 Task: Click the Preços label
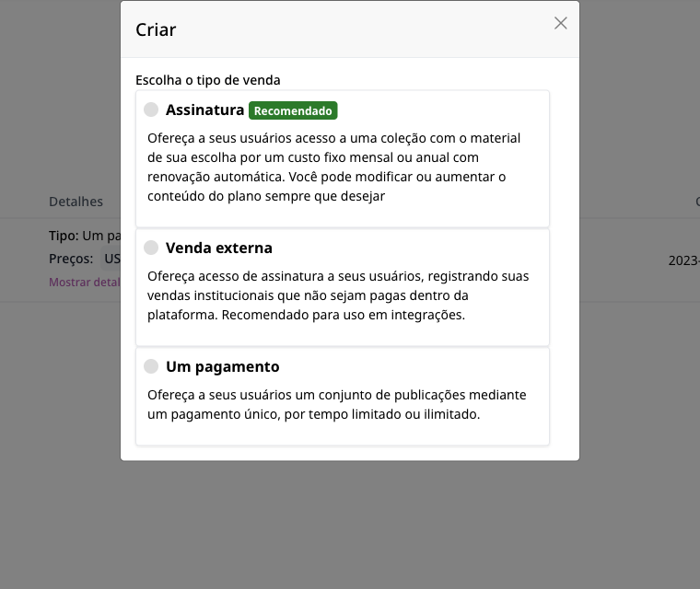(x=71, y=259)
